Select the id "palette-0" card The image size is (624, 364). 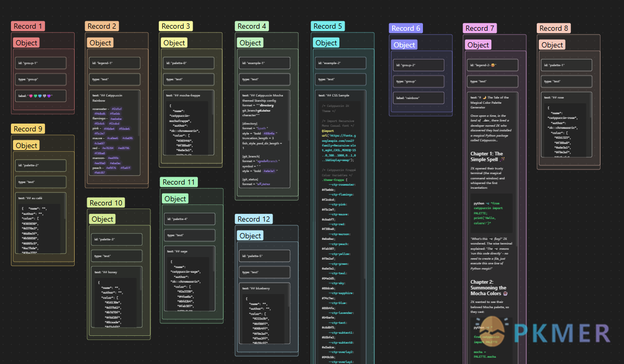(x=189, y=63)
